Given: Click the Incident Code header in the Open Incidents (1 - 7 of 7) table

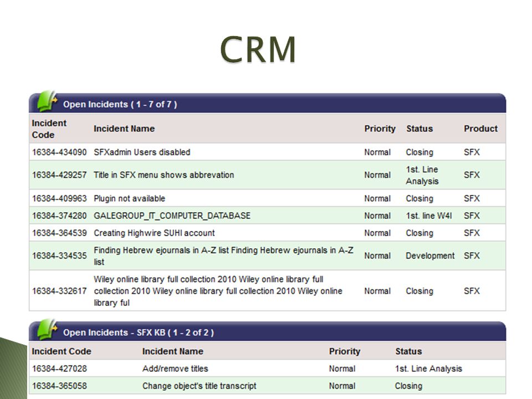Looking at the screenshot, I should click(49, 129).
